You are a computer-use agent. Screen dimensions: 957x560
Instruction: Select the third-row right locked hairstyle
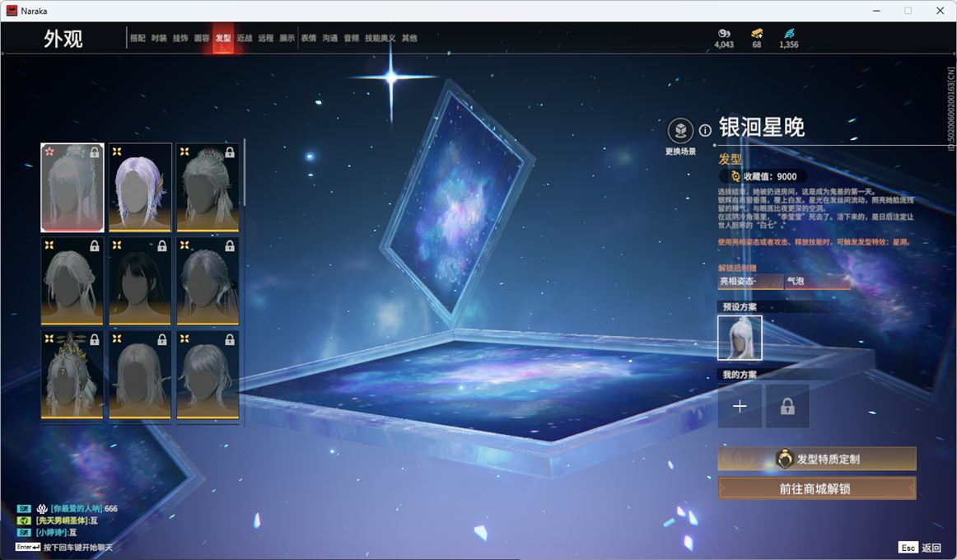pos(208,376)
